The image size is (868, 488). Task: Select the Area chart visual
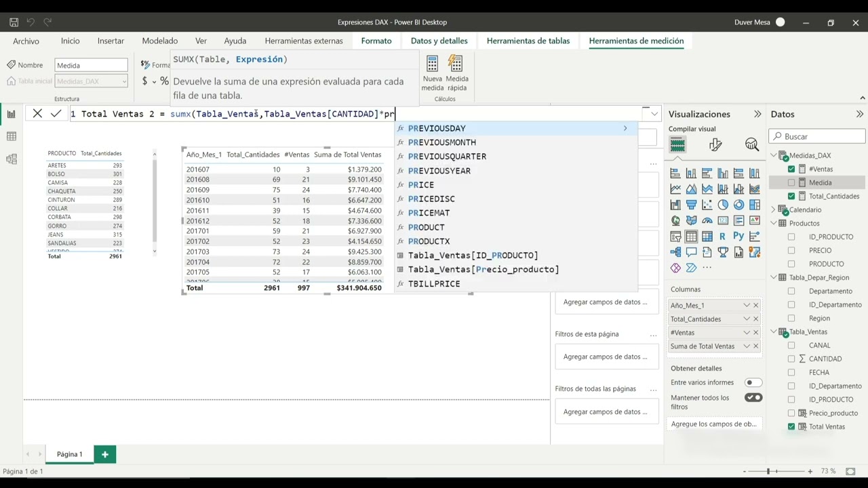[691, 189]
